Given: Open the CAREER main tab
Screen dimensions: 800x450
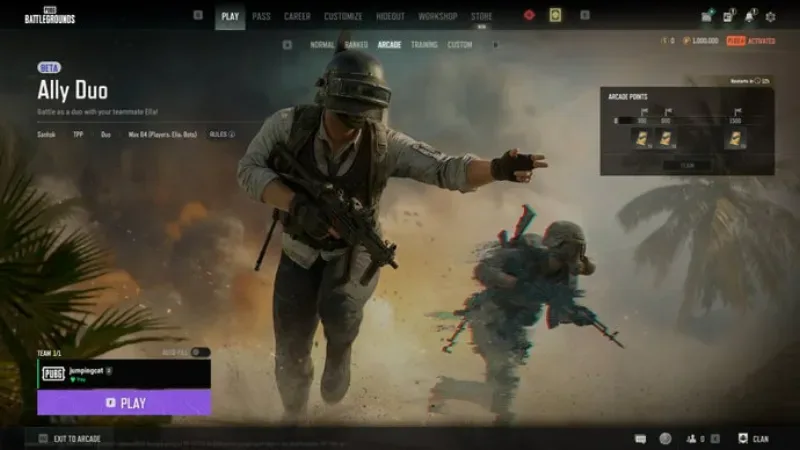Looking at the screenshot, I should (297, 16).
